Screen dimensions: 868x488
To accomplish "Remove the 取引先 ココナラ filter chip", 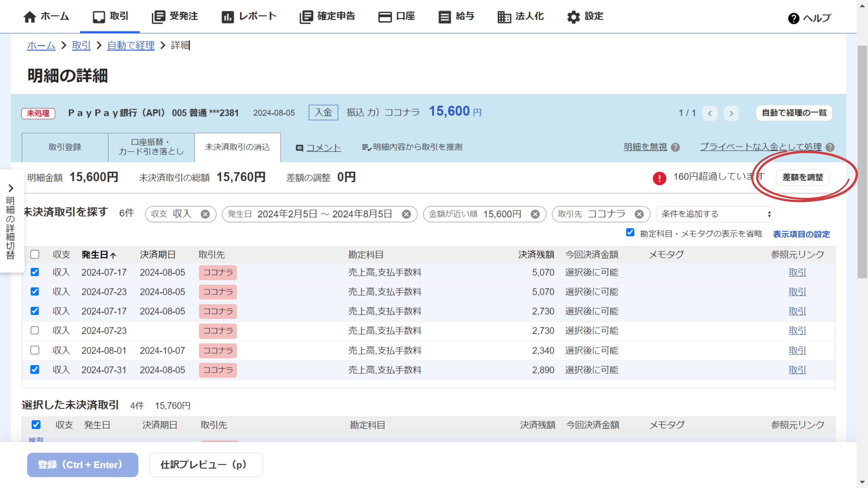I will click(639, 214).
